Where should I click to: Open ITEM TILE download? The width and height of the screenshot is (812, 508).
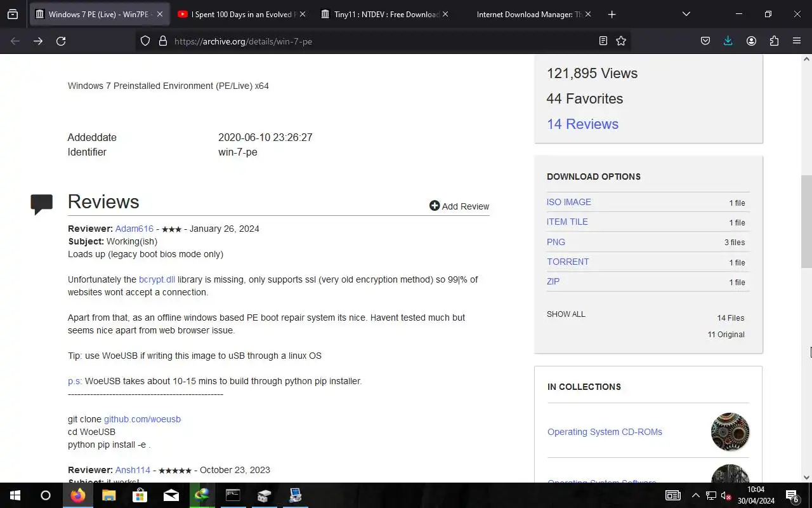click(x=567, y=222)
